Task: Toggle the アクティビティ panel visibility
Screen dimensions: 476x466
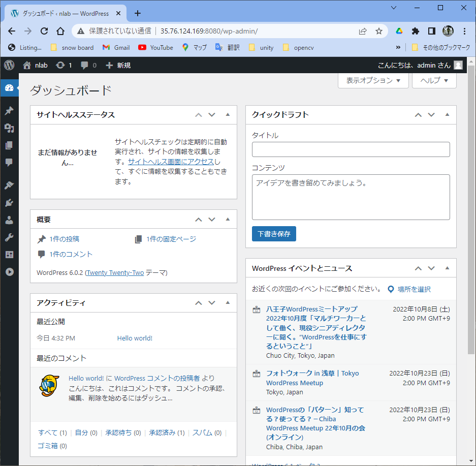Action: coord(228,303)
